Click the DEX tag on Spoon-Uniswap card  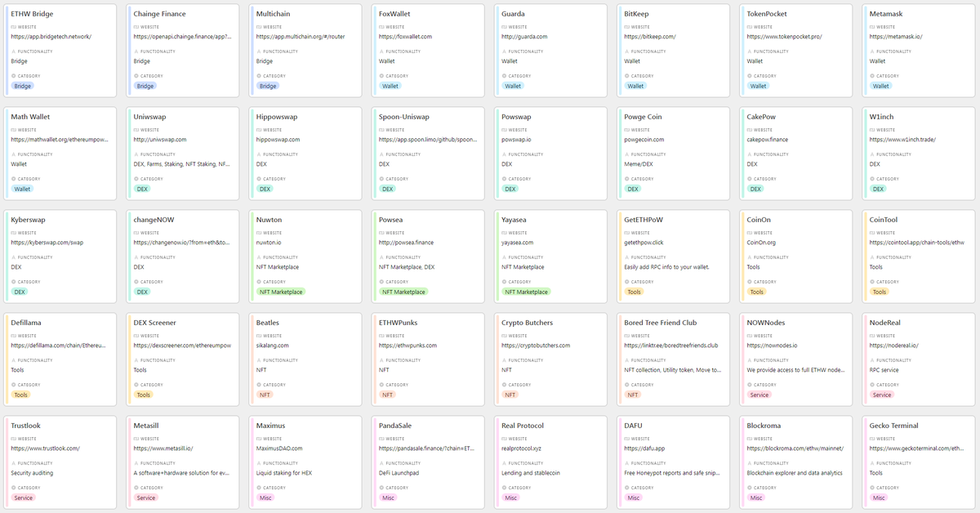coord(388,189)
